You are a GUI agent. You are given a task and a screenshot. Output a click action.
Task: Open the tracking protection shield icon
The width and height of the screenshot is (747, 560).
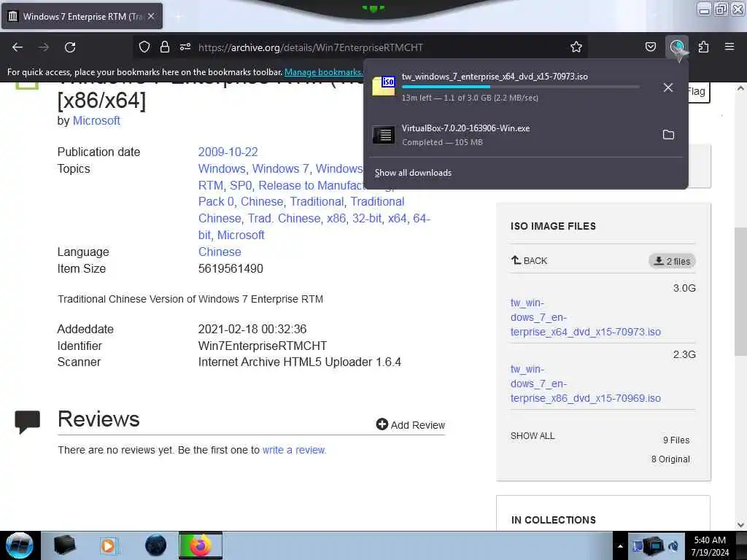click(144, 47)
